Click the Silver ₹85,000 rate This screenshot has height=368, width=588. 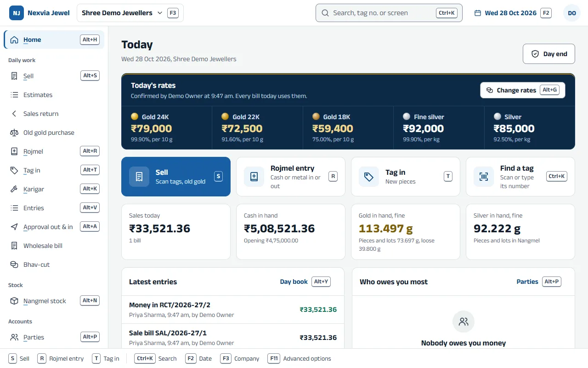pyautogui.click(x=530, y=128)
